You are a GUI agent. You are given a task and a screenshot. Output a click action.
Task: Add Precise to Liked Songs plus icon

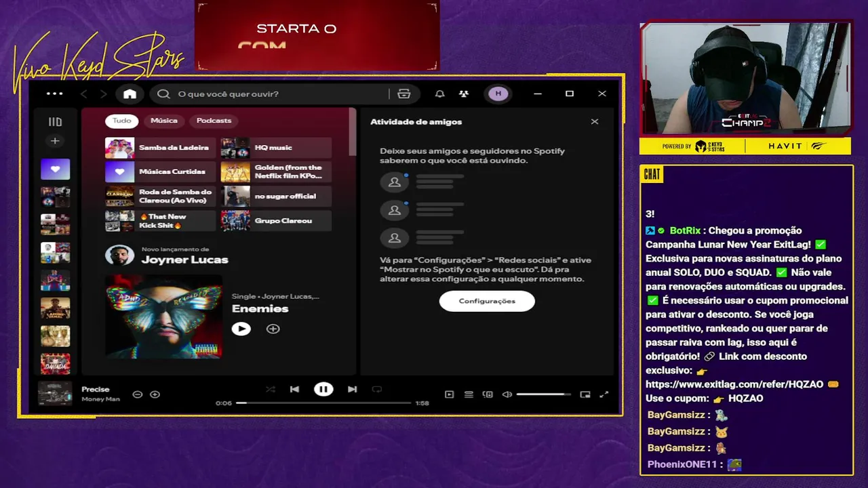point(155,394)
